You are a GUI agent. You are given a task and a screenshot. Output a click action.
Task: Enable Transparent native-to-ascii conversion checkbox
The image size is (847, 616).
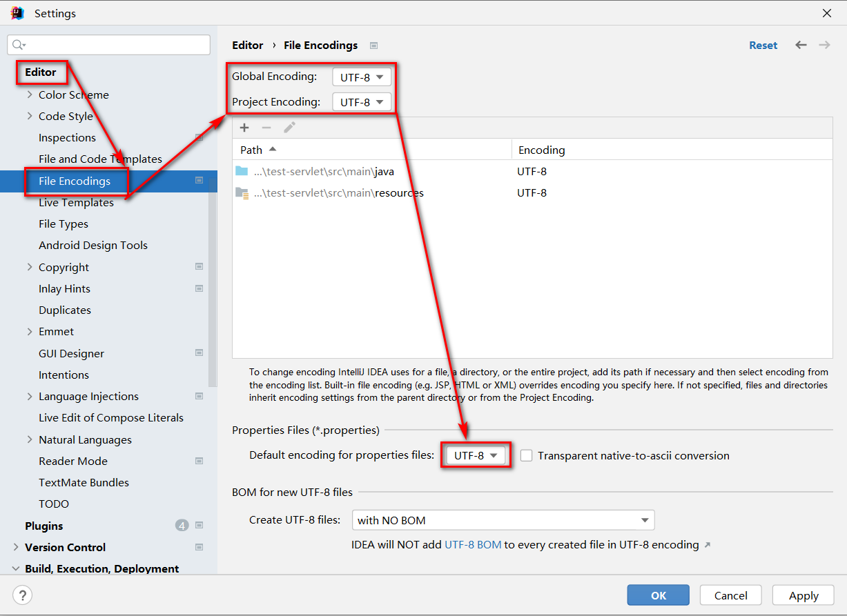point(527,455)
